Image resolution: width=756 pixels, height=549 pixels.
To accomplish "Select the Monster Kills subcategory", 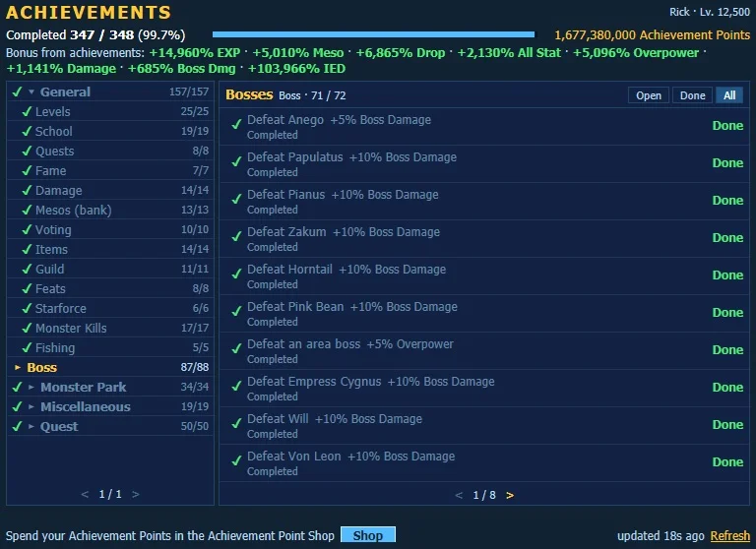I will pyautogui.click(x=110, y=329).
